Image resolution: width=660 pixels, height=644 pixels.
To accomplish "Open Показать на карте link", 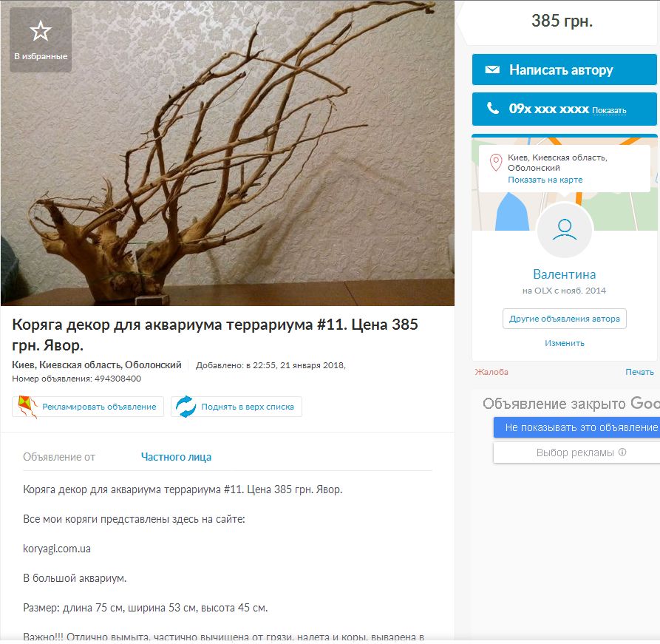I will 545,180.
